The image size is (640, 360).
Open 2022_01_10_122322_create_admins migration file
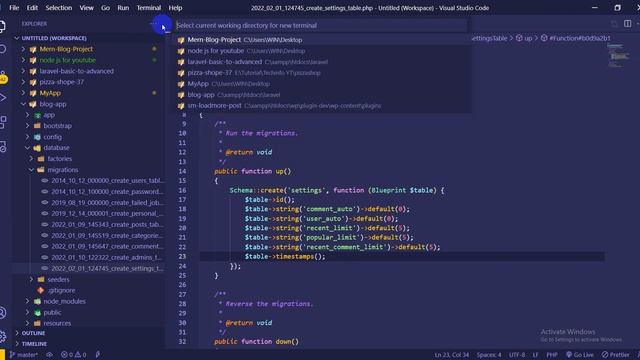coord(108,258)
